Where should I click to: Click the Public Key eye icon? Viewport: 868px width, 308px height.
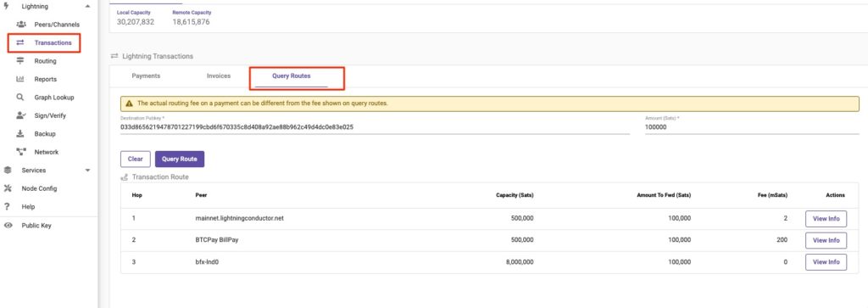(x=8, y=226)
